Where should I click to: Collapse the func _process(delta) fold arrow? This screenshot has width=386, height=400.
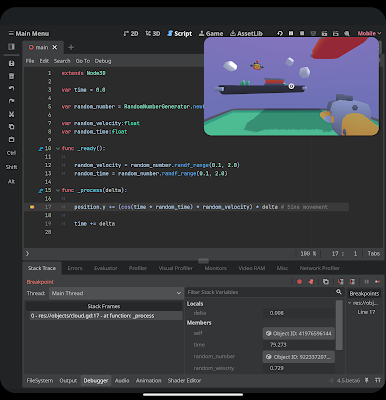(58, 190)
